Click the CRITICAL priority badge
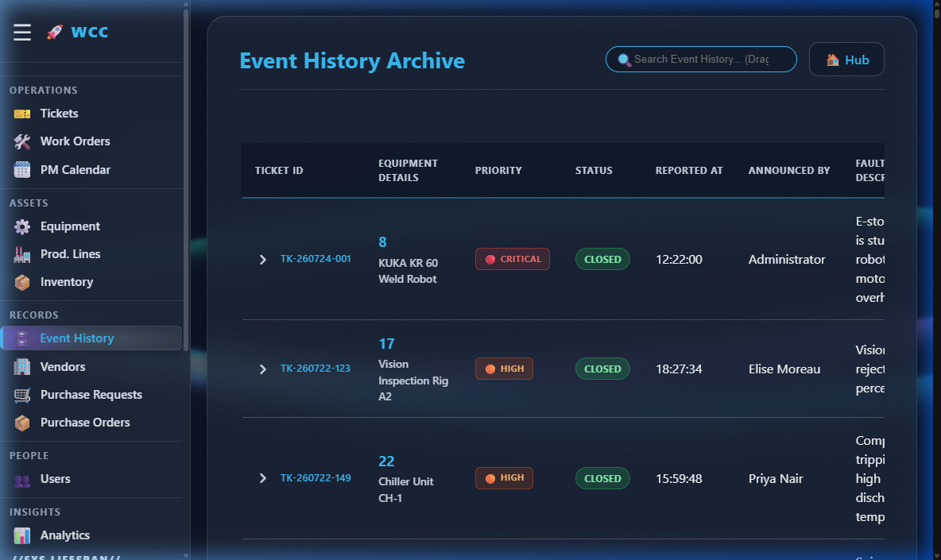Image resolution: width=941 pixels, height=560 pixels. [x=513, y=259]
